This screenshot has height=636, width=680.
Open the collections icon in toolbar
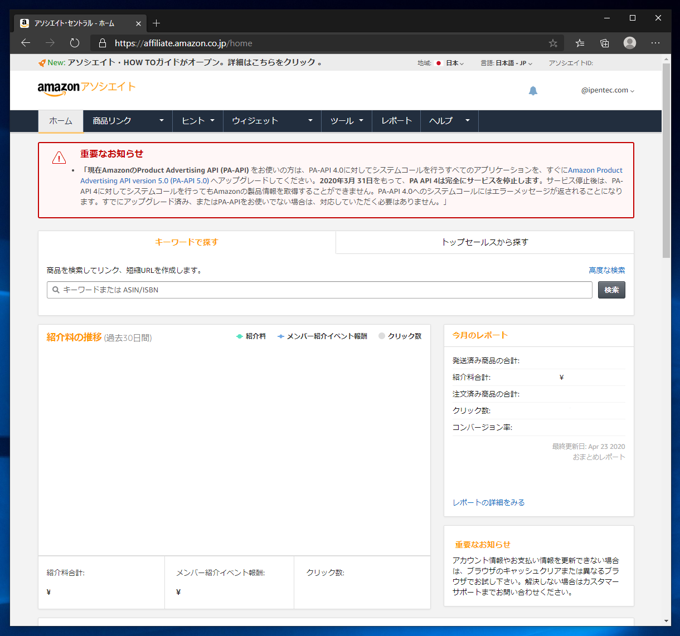tap(605, 43)
